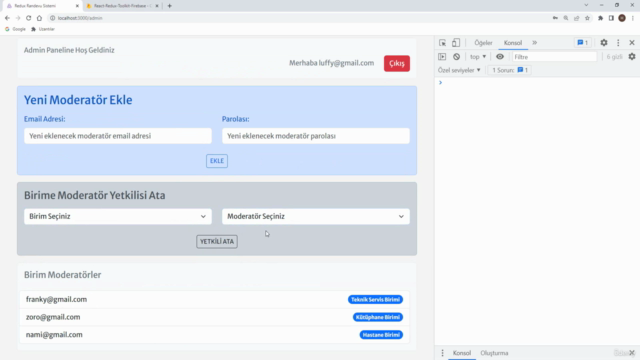Click the browser back arrow
The height and width of the screenshot is (360, 640).
7,18
